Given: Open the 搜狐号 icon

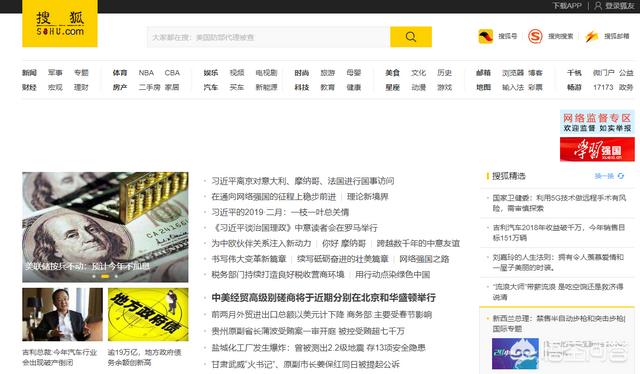Looking at the screenshot, I should tap(486, 36).
